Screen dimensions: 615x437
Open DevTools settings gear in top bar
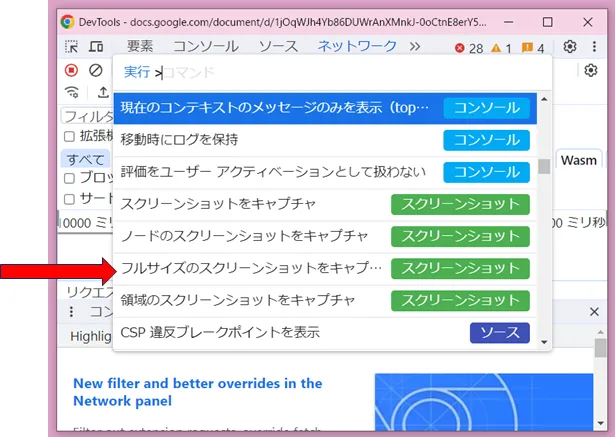(570, 46)
